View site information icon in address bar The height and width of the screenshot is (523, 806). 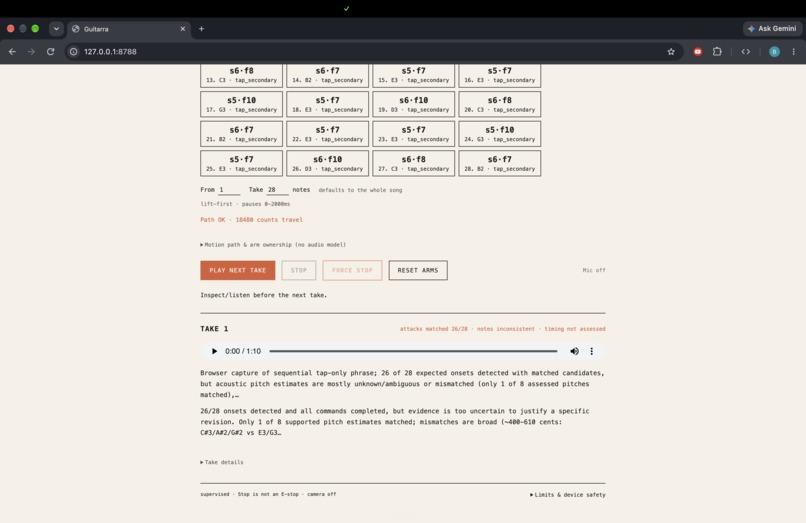pos(74,51)
